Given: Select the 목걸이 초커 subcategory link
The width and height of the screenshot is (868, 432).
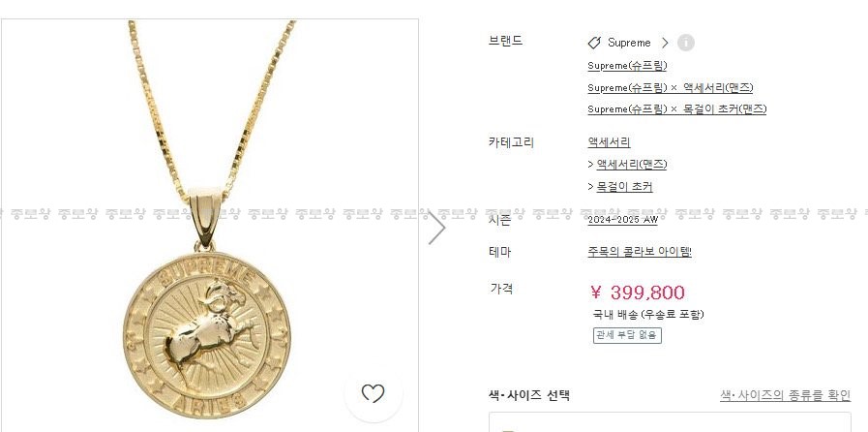Looking at the screenshot, I should (624, 187).
